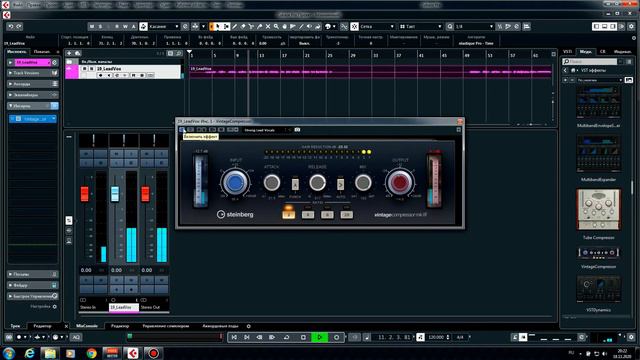Image resolution: width=640 pixels, height=360 pixels.
Task: Select the Range Selection tool
Action: [226, 27]
